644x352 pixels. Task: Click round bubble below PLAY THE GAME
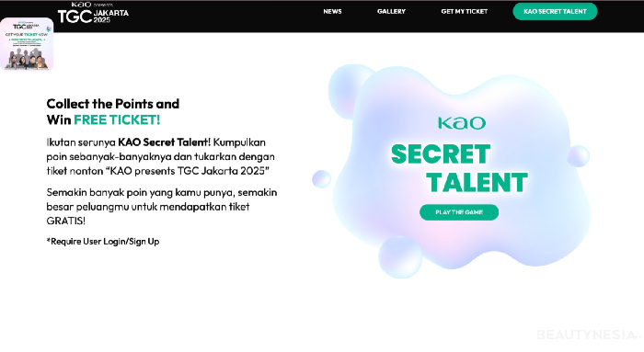400,257
